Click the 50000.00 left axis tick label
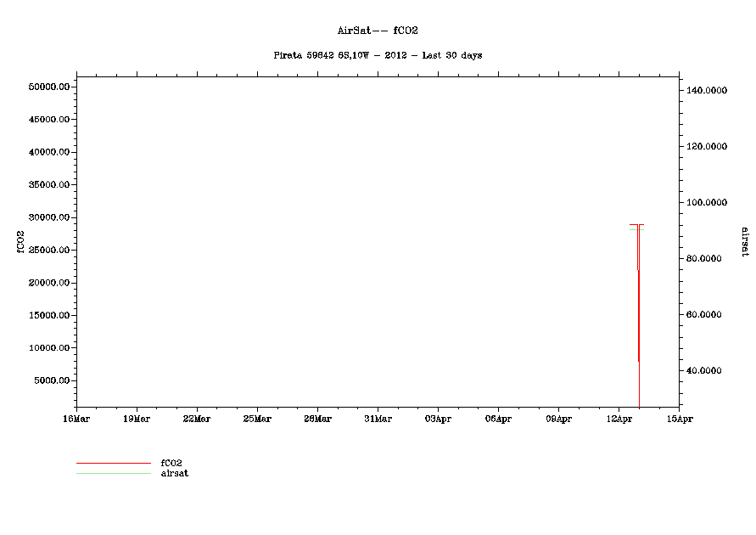756x535 pixels. coord(48,87)
